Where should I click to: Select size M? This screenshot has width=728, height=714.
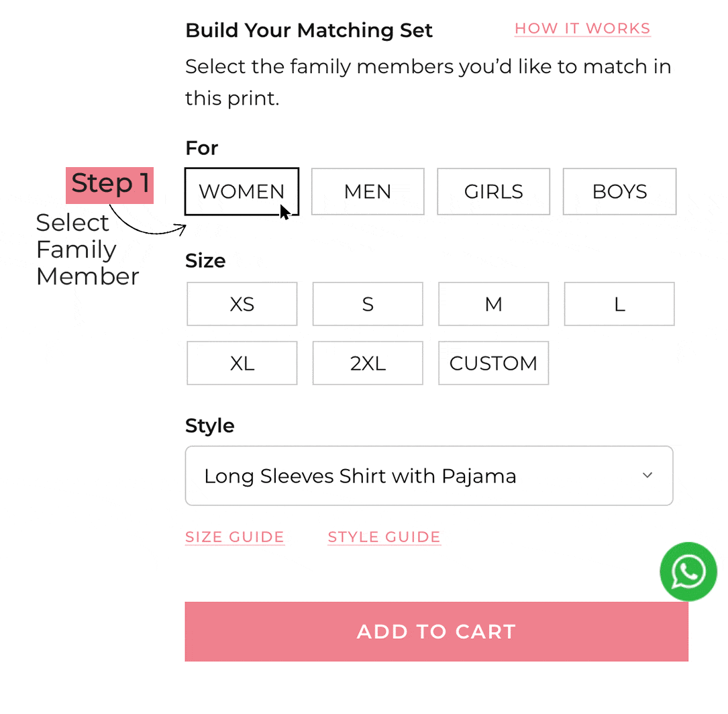493,304
